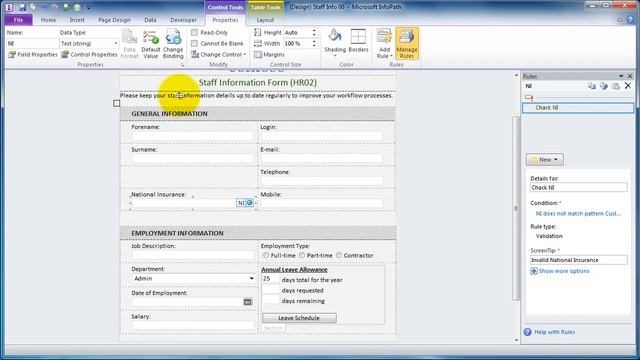Open the Rules pane options arrow
Screen dimensions: 640x360
click(x=621, y=76)
